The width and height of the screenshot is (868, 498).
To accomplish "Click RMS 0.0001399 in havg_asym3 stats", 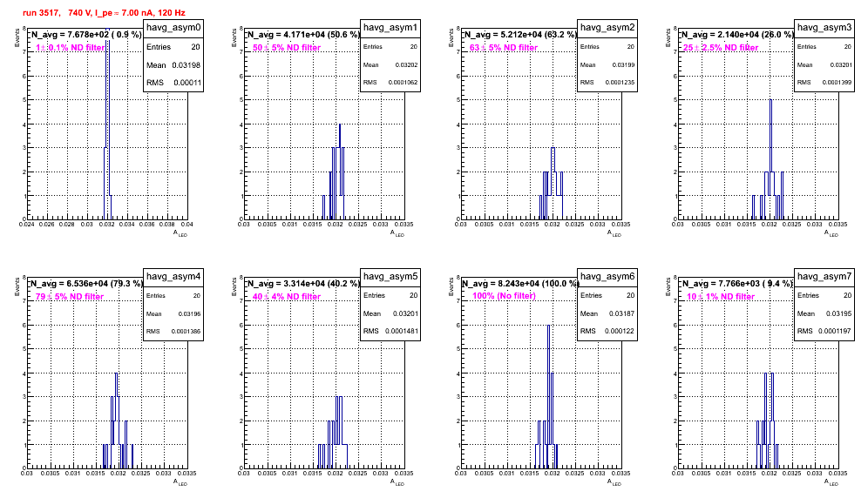I will (824, 83).
